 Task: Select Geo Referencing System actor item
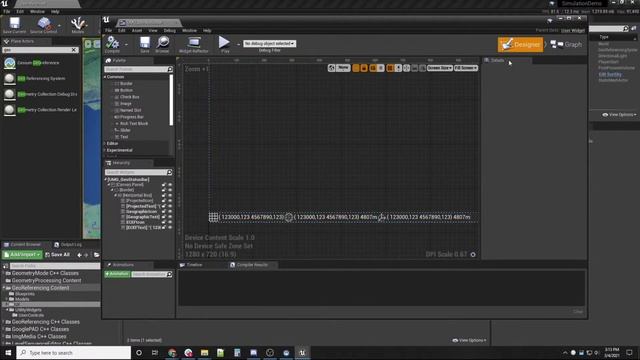click(41, 78)
